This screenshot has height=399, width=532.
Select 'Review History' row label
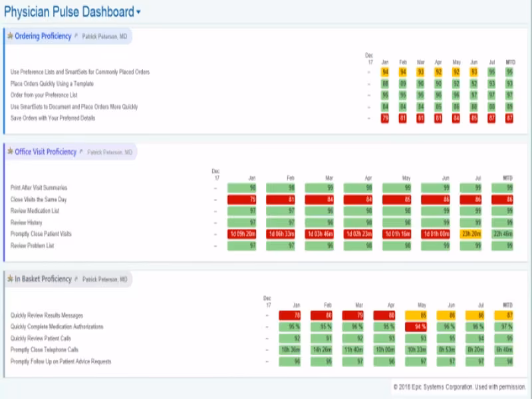[26, 223]
